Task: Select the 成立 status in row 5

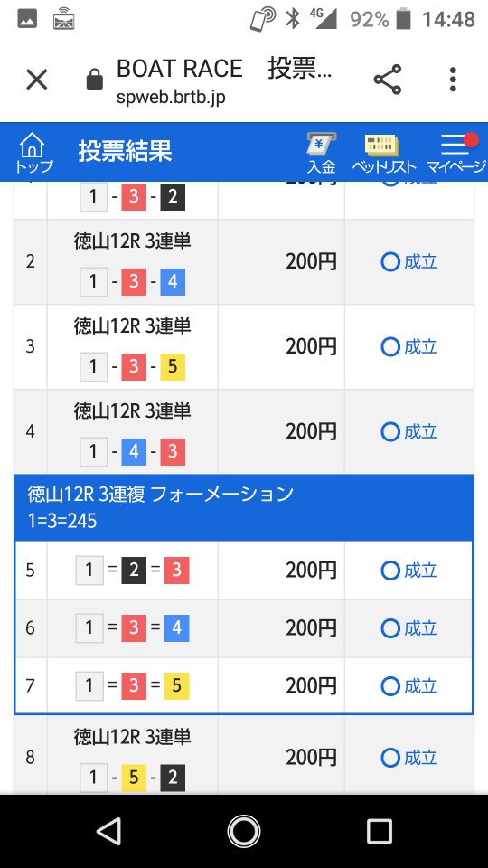Action: tap(409, 571)
